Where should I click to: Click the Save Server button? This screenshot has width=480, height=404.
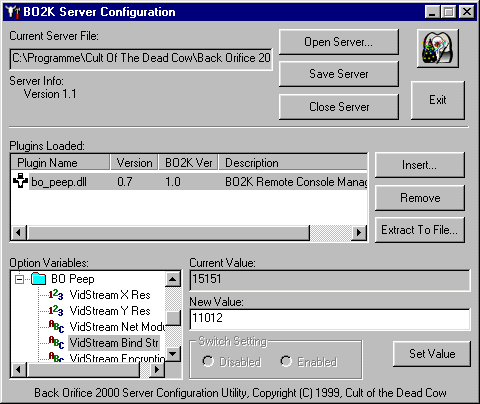pyautogui.click(x=339, y=74)
